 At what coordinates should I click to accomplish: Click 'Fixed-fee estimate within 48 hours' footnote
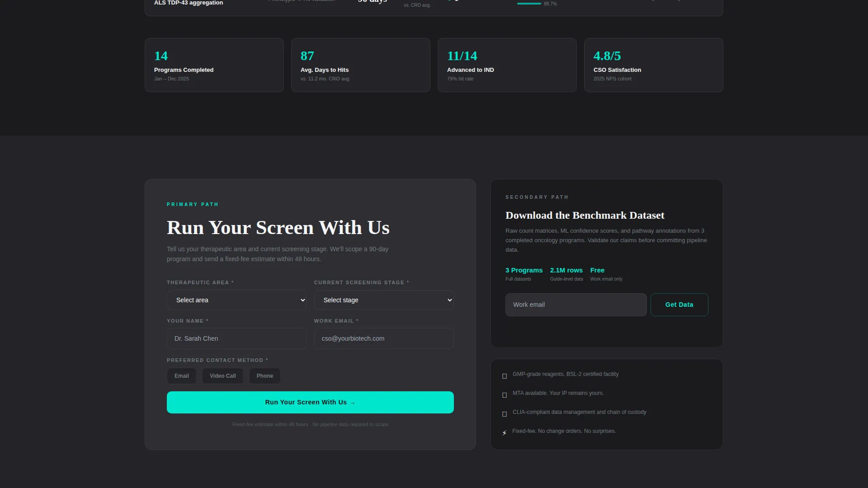[x=270, y=424]
